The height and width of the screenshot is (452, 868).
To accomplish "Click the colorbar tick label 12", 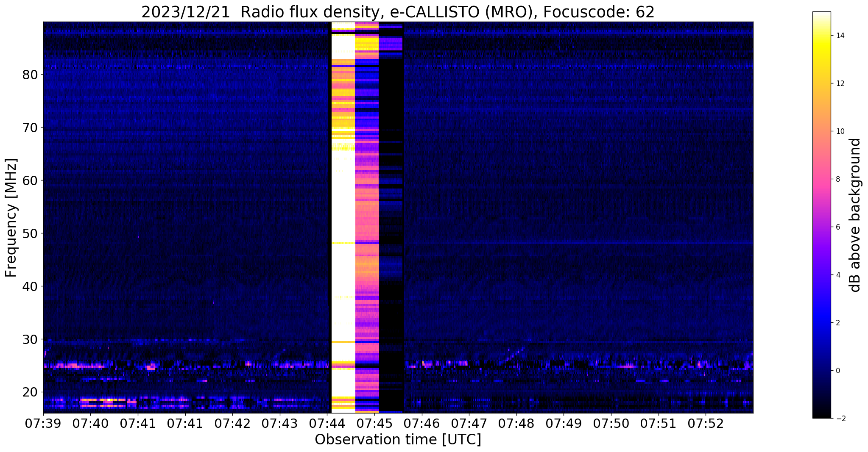I will click(x=839, y=83).
